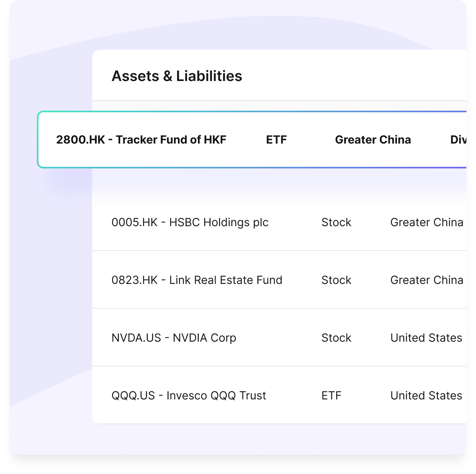Screen dimensions: 476x474
Task: Click Greater China region for HSBC row
Action: 427,223
